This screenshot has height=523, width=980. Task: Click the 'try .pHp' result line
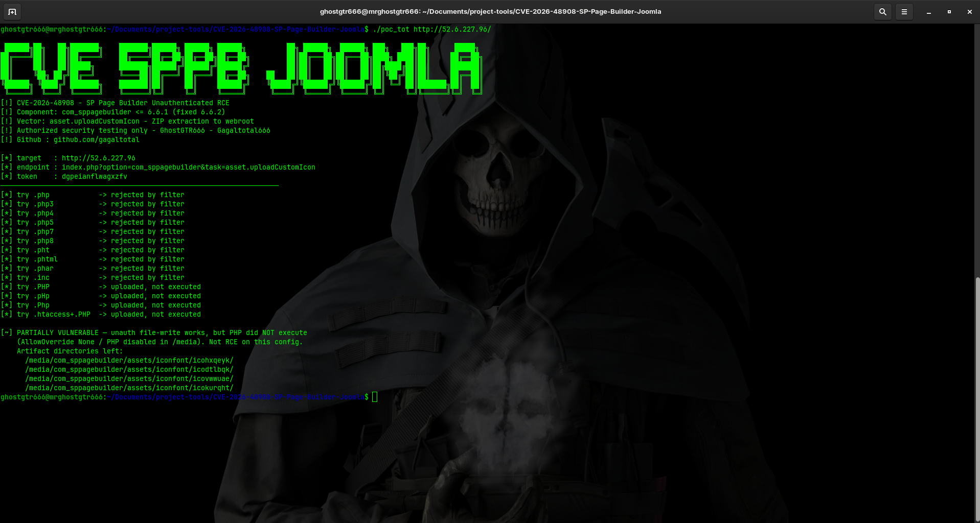101,296
